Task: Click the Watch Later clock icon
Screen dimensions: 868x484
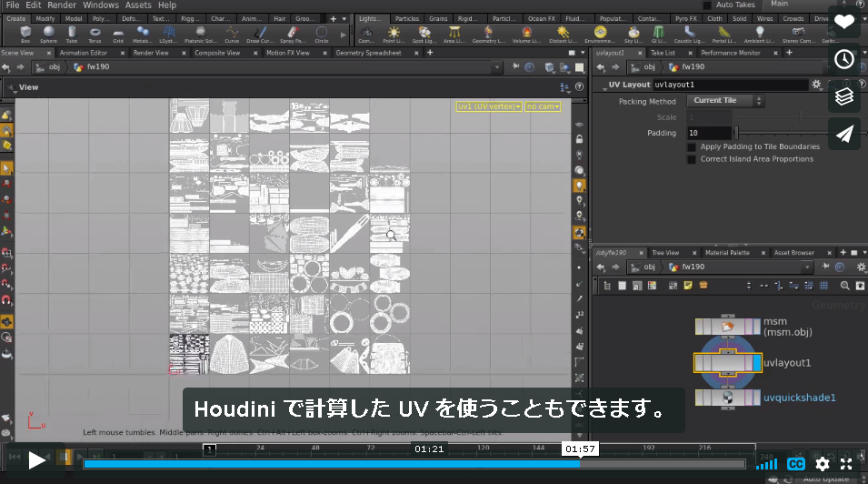Action: point(844,59)
